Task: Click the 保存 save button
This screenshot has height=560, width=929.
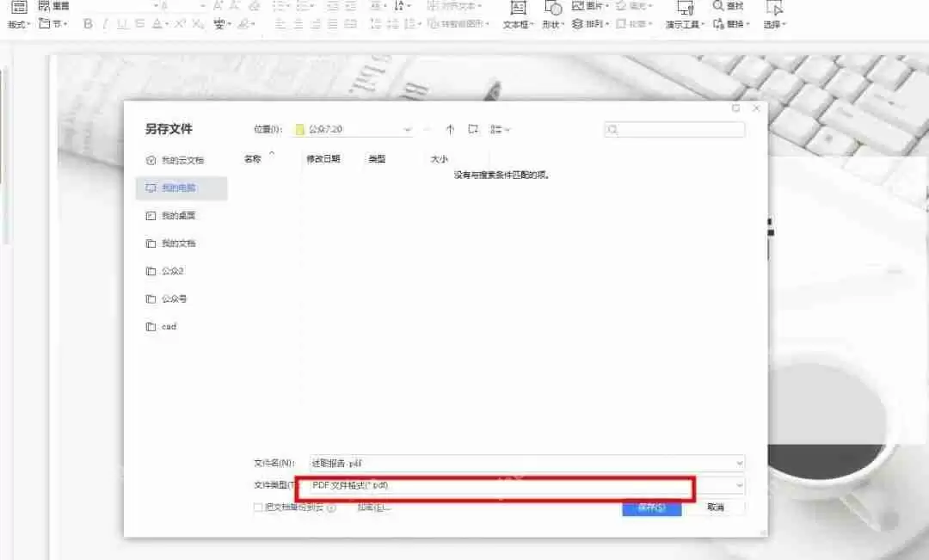Action: [x=651, y=508]
